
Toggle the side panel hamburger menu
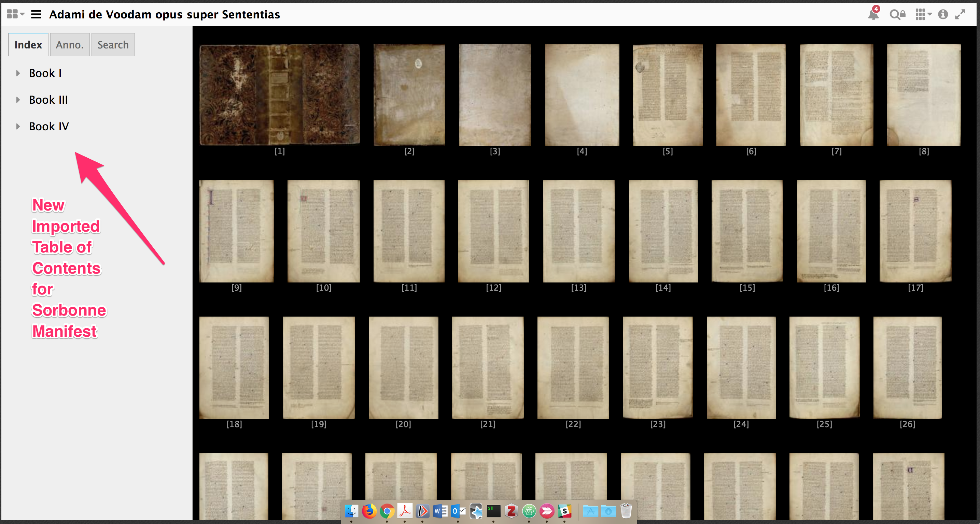[x=36, y=14]
